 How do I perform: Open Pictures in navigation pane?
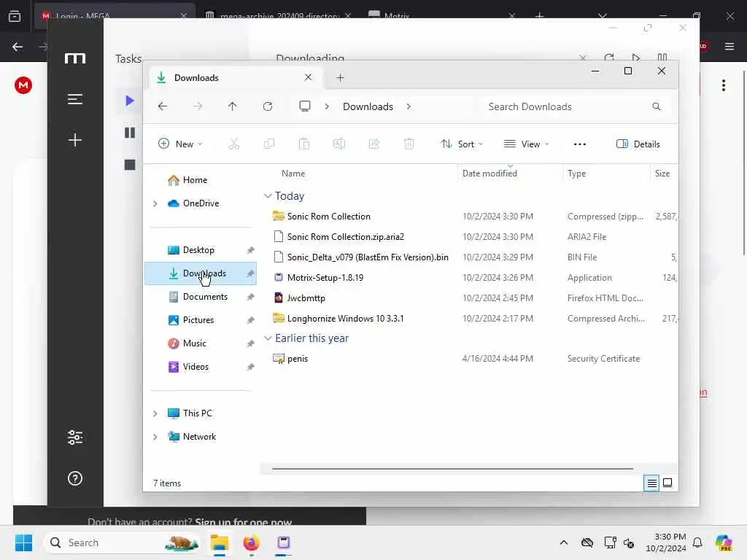pyautogui.click(x=200, y=320)
